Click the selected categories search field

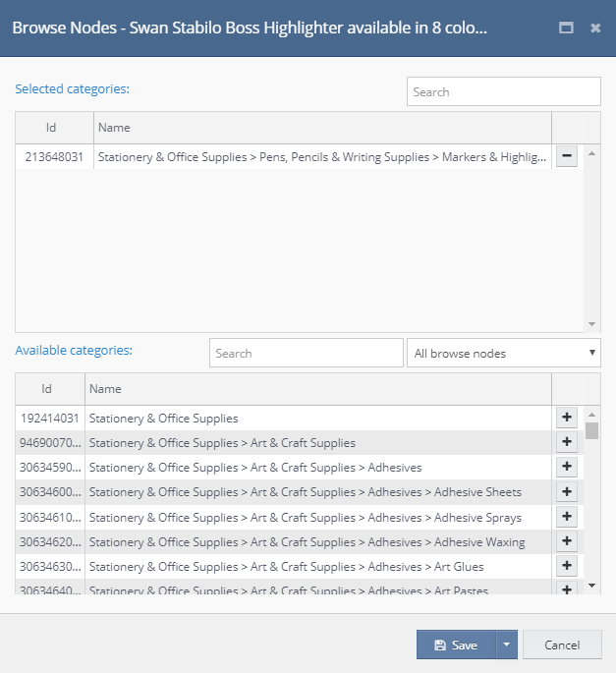coord(503,91)
